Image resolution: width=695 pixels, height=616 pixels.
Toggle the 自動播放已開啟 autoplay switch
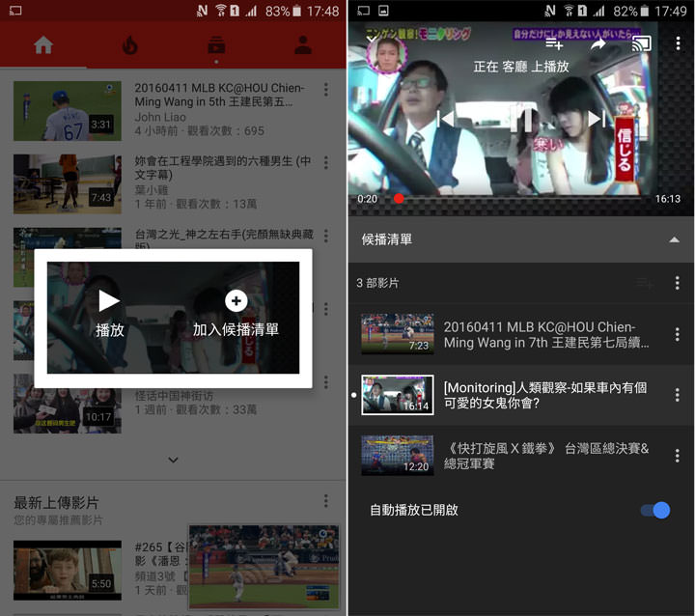click(655, 510)
